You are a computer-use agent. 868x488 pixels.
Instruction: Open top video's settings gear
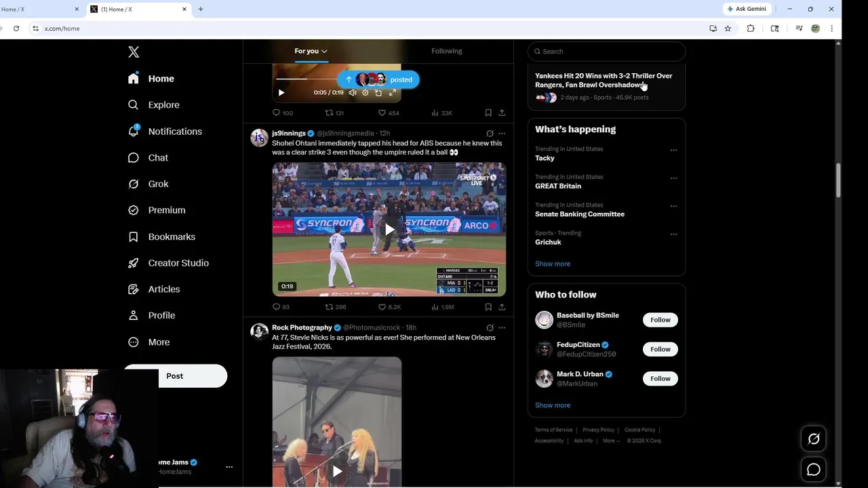[365, 93]
